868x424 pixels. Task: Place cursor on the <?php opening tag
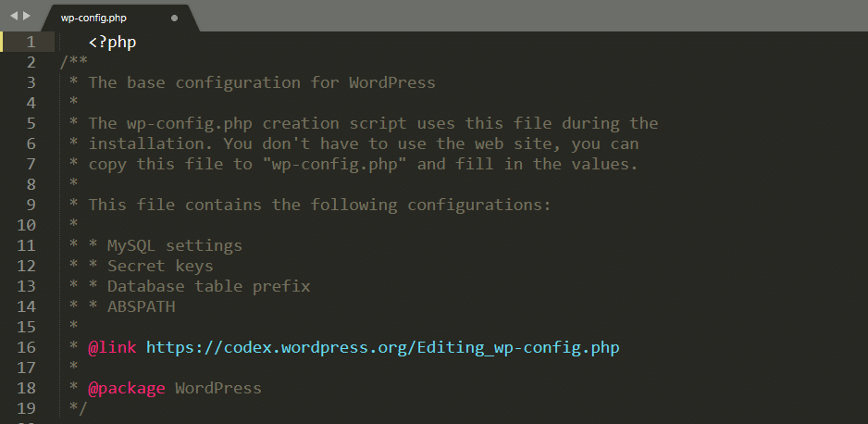tap(112, 42)
